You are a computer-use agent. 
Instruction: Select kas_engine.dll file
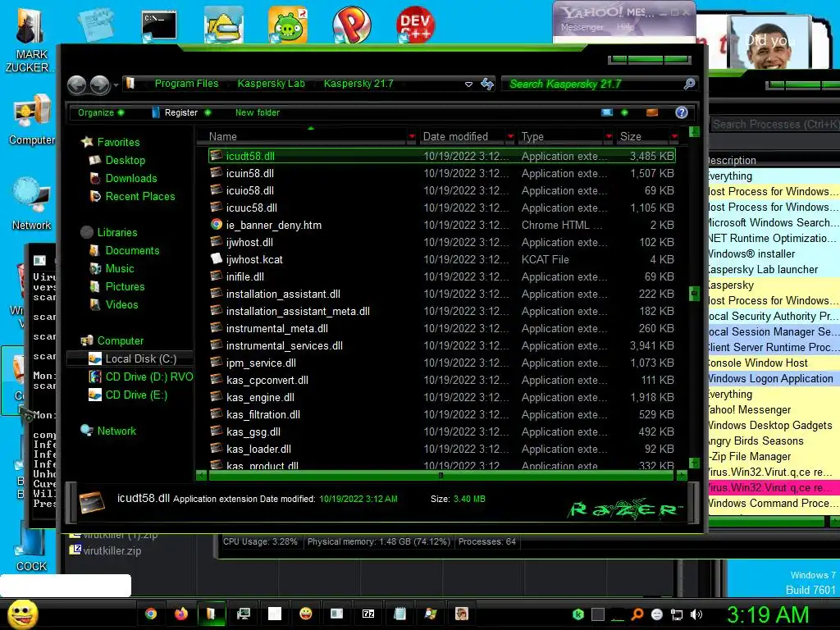click(x=442, y=398)
